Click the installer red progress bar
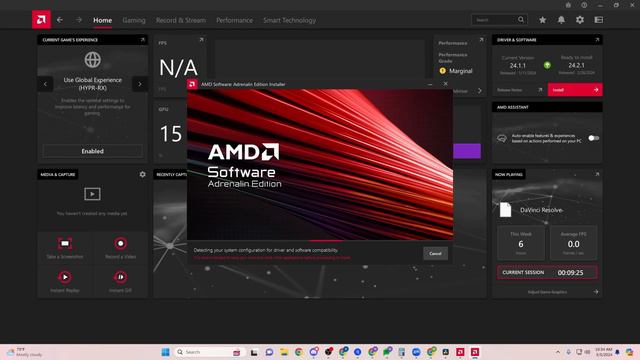Viewport: 640px width, 360px height. [326, 241]
